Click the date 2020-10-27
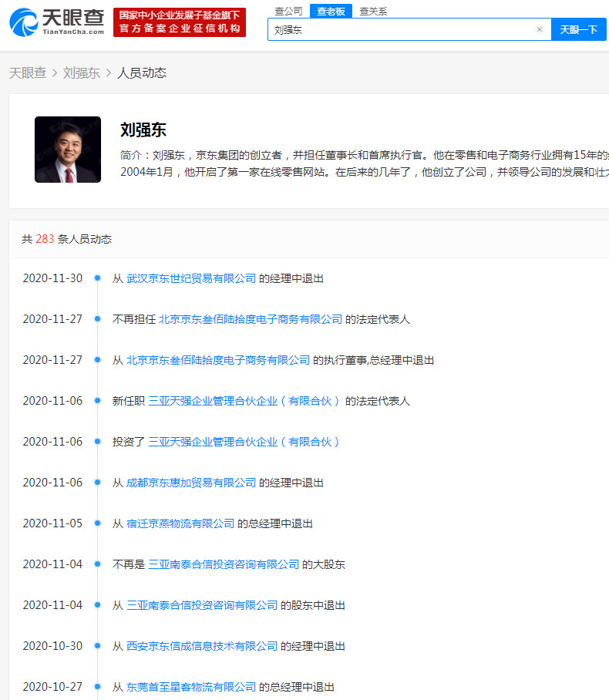609x700 pixels. coord(52,687)
